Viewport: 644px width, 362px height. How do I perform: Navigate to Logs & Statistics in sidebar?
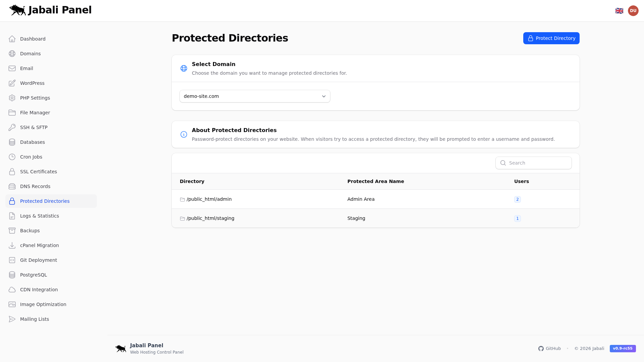point(39,216)
